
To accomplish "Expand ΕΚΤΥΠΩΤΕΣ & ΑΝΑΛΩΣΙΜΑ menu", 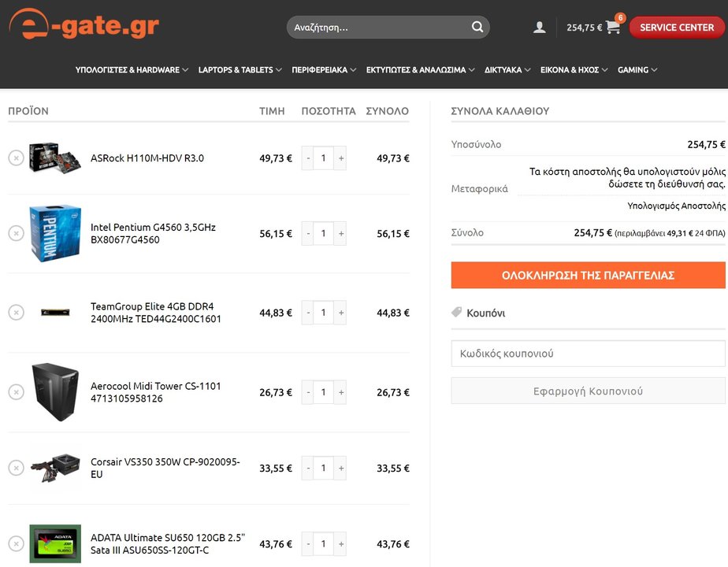I will click(x=420, y=69).
